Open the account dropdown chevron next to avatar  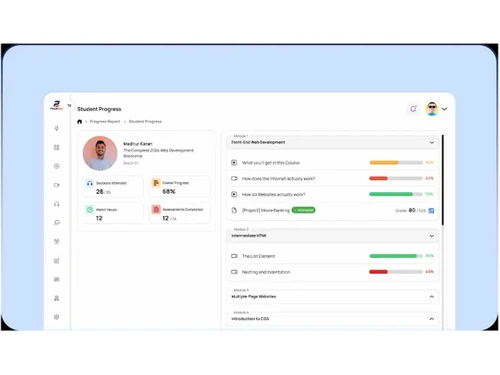[x=444, y=109]
